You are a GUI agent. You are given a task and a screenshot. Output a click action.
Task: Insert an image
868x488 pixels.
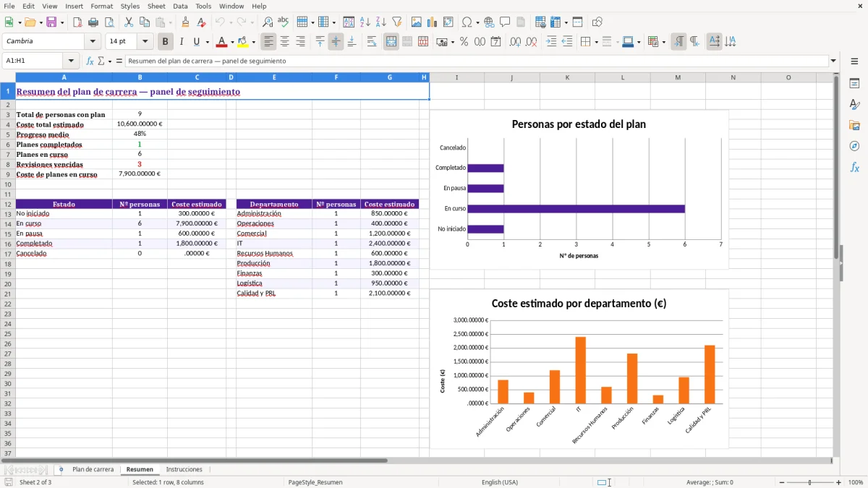[x=417, y=22]
